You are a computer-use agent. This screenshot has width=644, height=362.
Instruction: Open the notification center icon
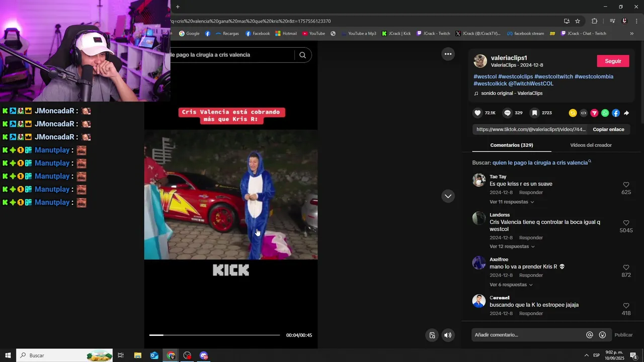(633, 355)
